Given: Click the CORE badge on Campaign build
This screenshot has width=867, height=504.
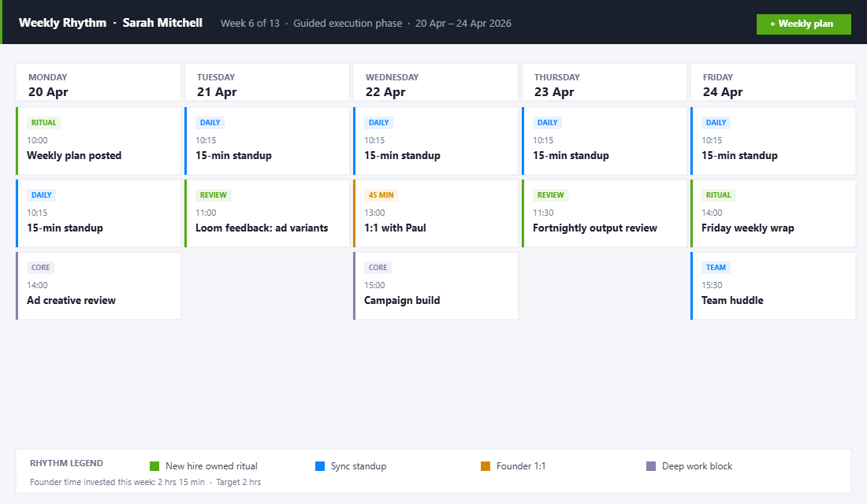Looking at the screenshot, I should click(x=378, y=267).
